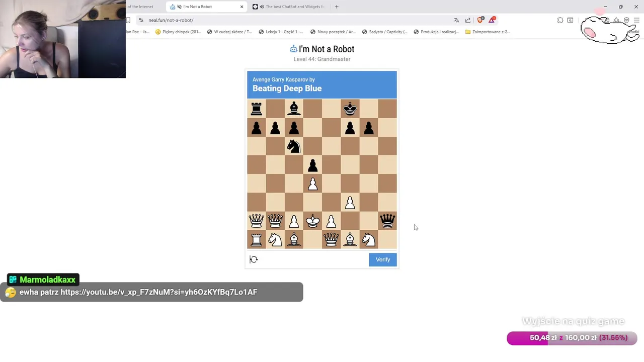Open the 'W cudzej skórze / T...' bookmark
The image size is (644, 362).
click(229, 32)
